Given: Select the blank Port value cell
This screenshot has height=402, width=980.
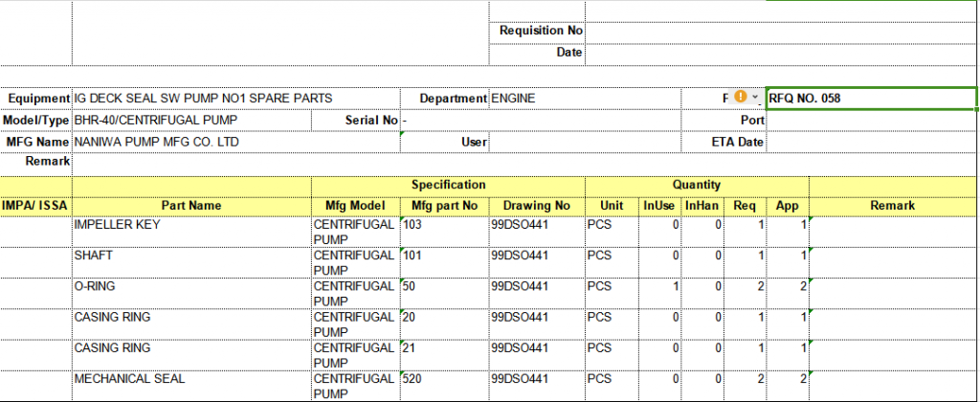Looking at the screenshot, I should (x=871, y=121).
